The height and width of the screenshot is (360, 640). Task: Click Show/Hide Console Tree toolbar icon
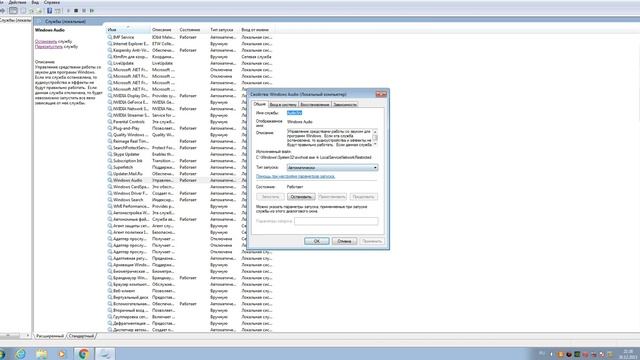pyautogui.click(x=13, y=11)
